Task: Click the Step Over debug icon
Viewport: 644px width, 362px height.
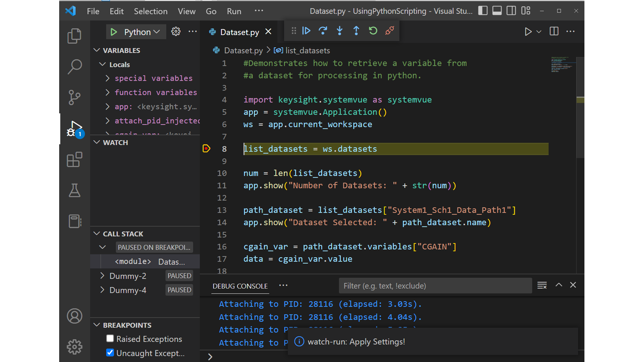Action: (323, 31)
